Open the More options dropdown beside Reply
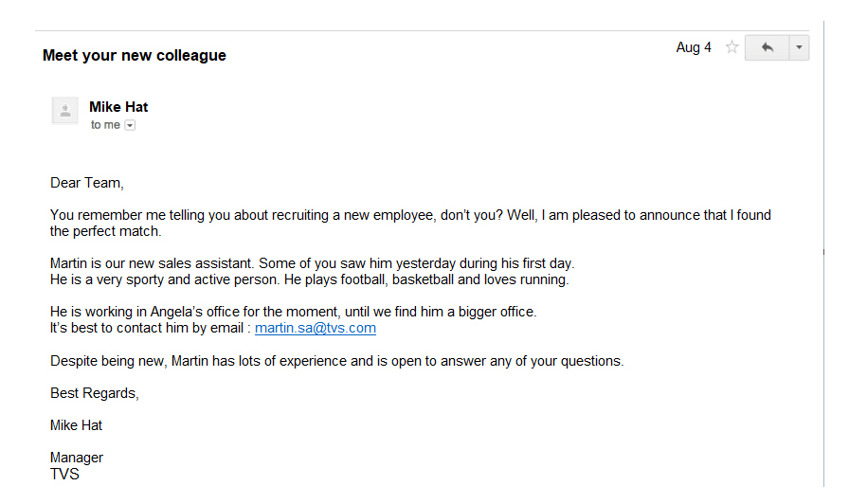The height and width of the screenshot is (504, 849). coord(799,47)
